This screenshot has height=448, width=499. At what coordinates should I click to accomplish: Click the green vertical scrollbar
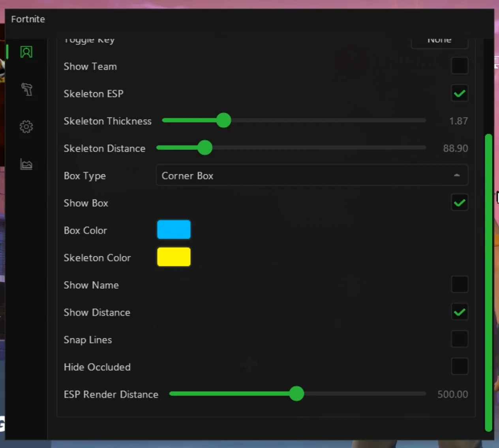(488, 283)
